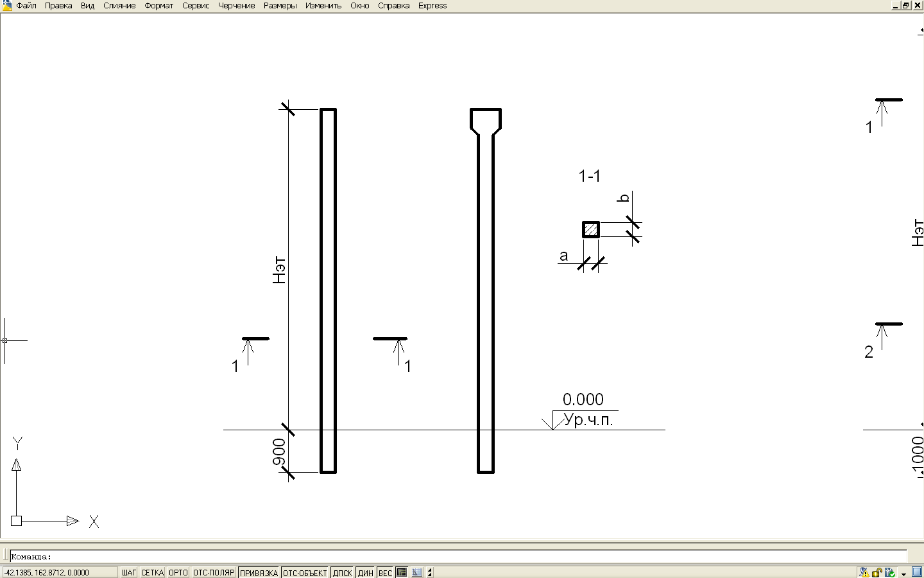Click the dimension label 'b'
924x578 pixels.
pos(623,198)
